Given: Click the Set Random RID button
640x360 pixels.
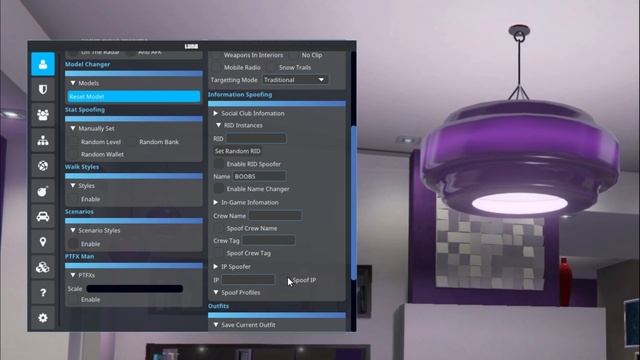Looking at the screenshot, I should [238, 151].
